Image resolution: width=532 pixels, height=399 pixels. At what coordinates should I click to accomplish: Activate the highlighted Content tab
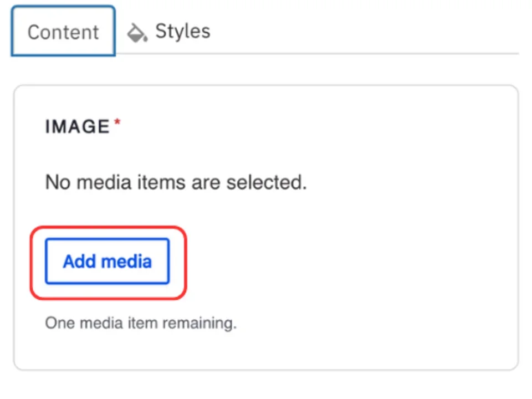tap(63, 32)
